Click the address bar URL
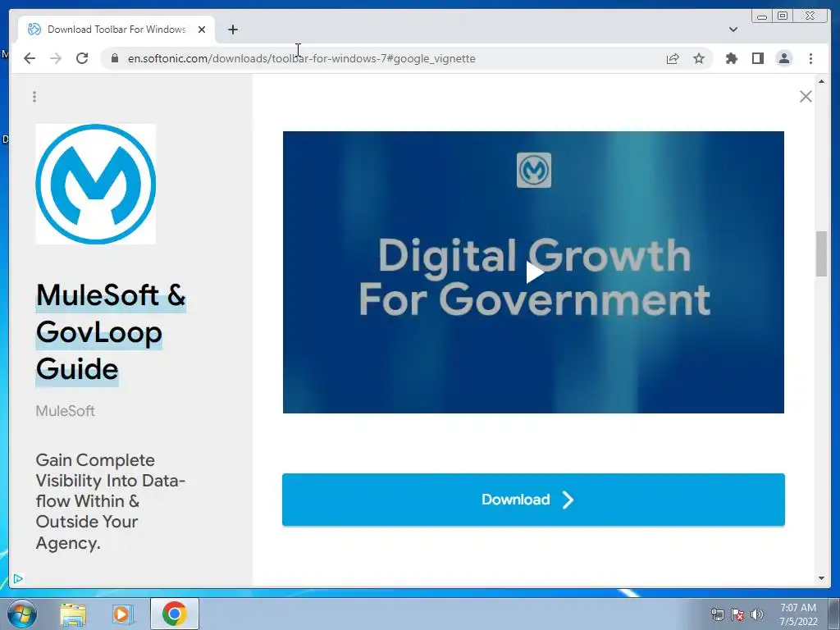This screenshot has width=840, height=630. coord(302,58)
